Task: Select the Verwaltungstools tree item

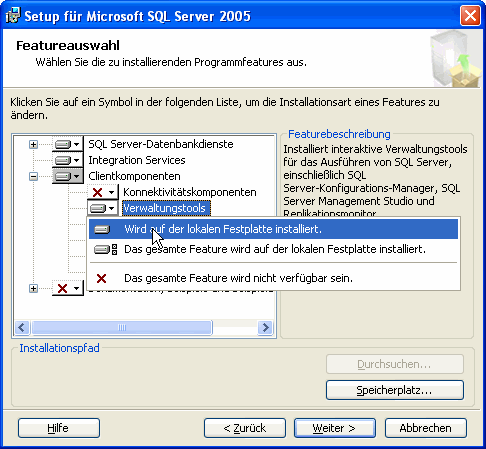Action: point(166,208)
